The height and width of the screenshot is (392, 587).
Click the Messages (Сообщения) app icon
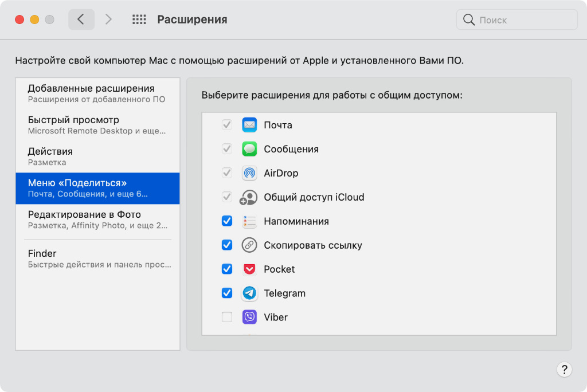pyautogui.click(x=249, y=149)
